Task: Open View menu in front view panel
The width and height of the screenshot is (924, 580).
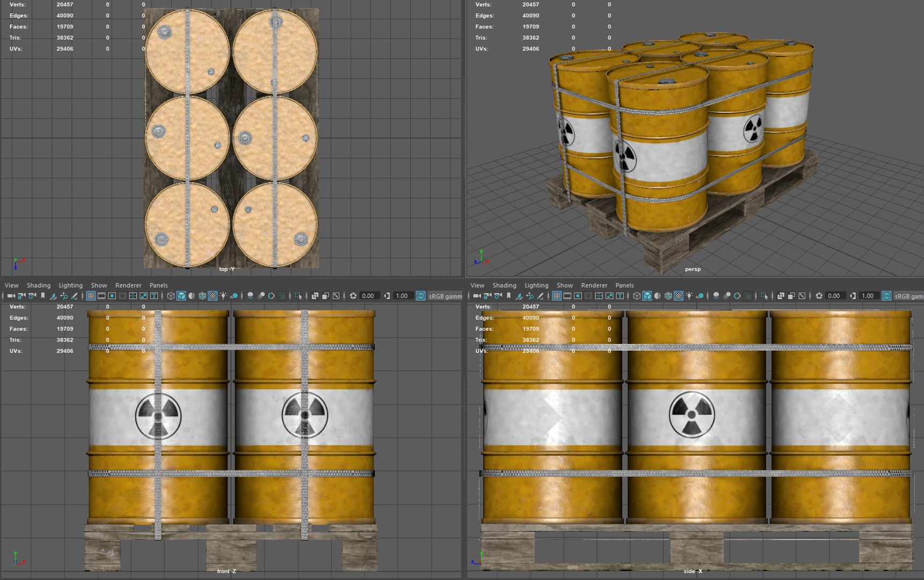Action: point(11,285)
